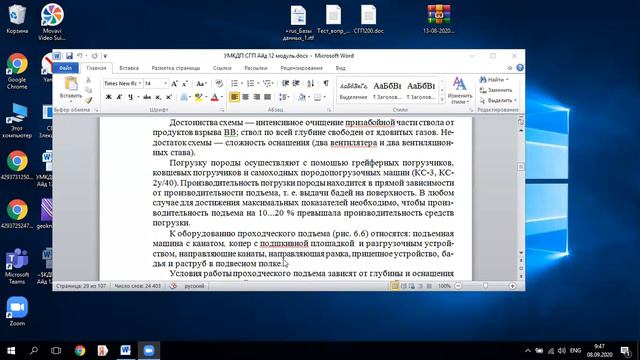
Task: Open the СГП200.doc desktop file
Action: (369, 19)
